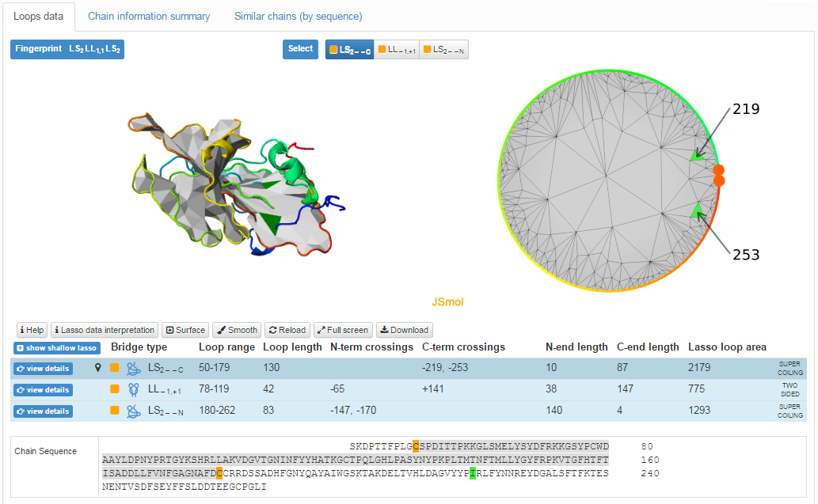Select the lasso diagram icon in the LL-1,+1 row
Viewport: 818px width, 504px height.
coord(133,389)
